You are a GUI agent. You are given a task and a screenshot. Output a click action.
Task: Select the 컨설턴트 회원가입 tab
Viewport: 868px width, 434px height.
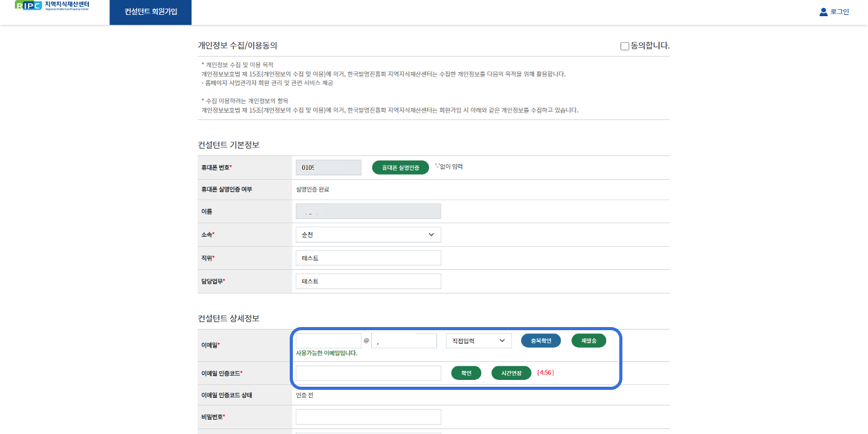coord(150,12)
